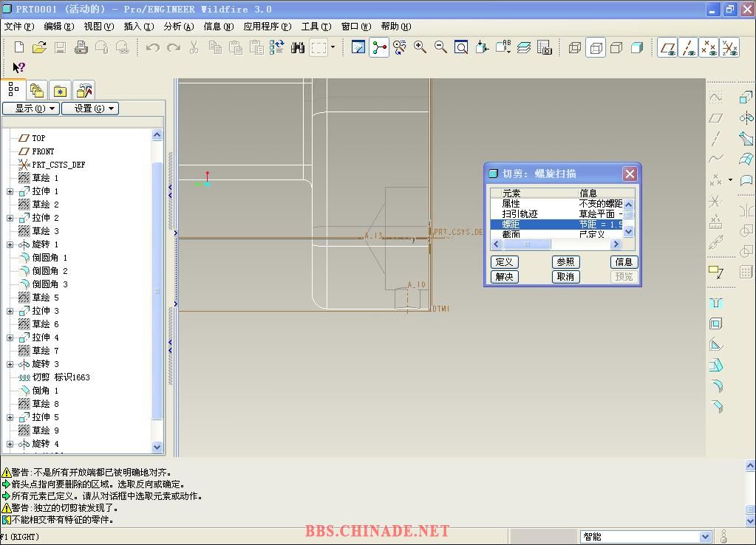Select the 扫引轨迹 row in dialog
The image size is (756, 545).
557,214
